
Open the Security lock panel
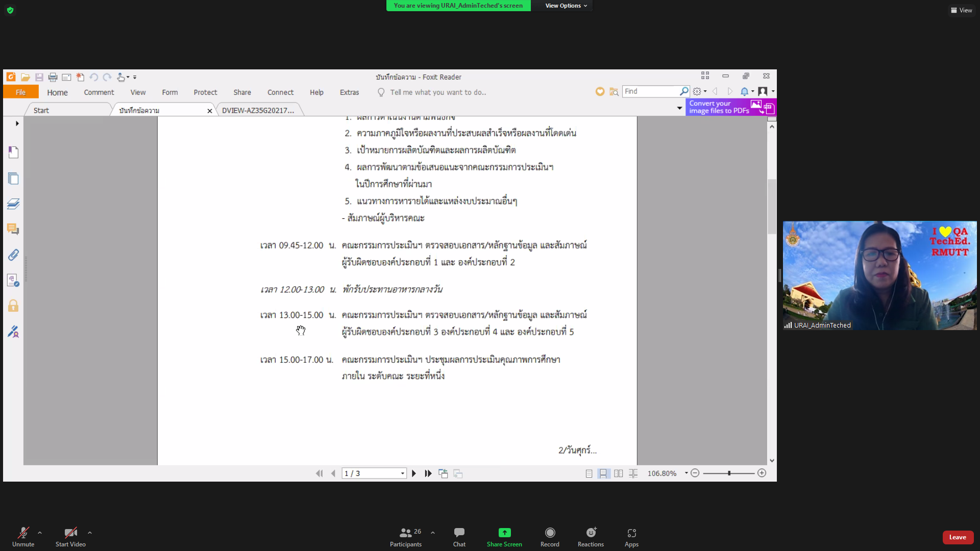[x=13, y=306]
